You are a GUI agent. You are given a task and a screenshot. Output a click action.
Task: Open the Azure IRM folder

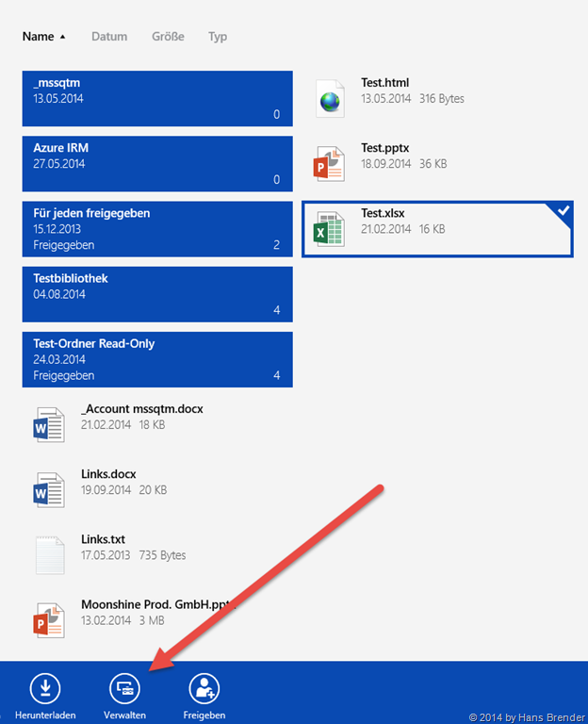pos(156,164)
